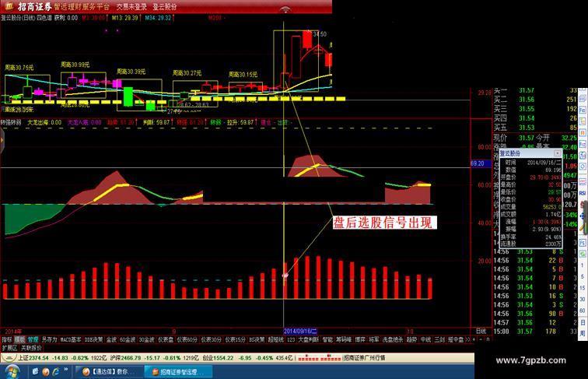Click 交易未登录 in the title bar
The height and width of the screenshot is (379, 588).
coord(131,7)
